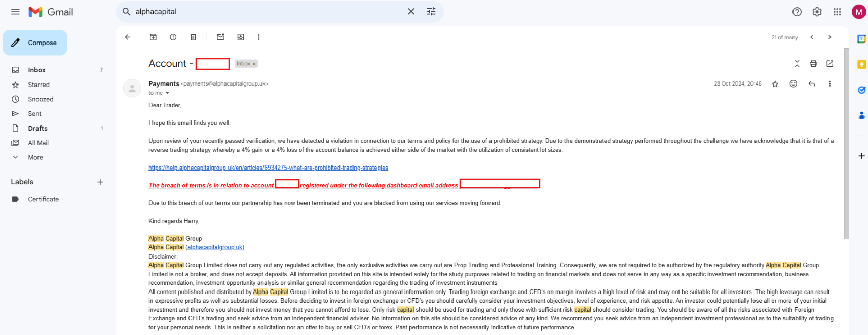Click the Gmail logo
Viewport: 868px width, 335px height.
pyautogui.click(x=51, y=12)
